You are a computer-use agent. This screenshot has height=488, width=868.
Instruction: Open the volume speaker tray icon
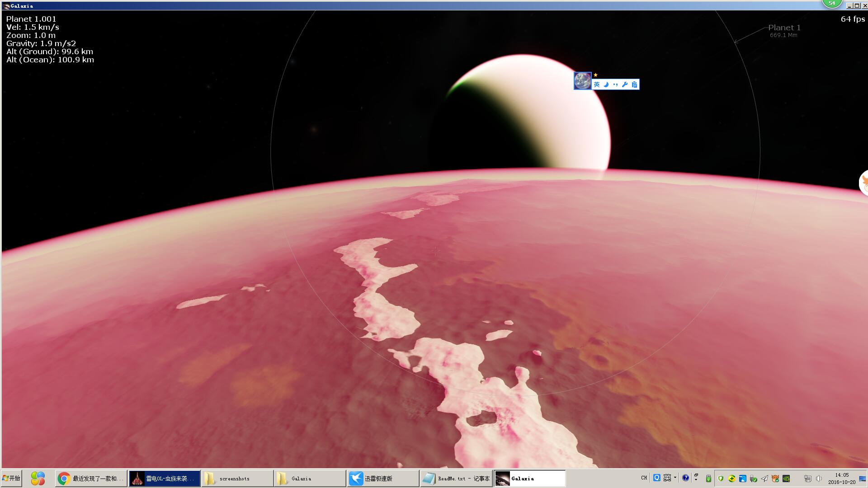pyautogui.click(x=819, y=478)
